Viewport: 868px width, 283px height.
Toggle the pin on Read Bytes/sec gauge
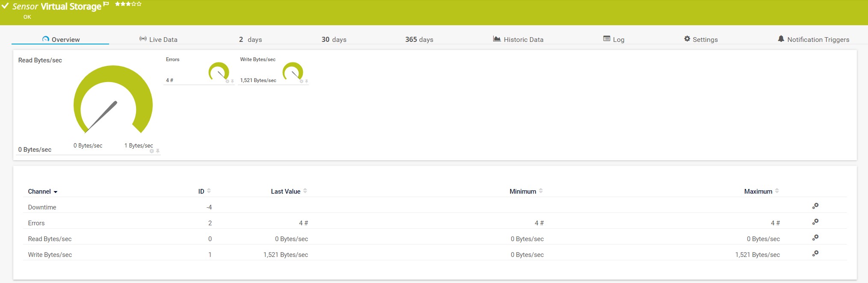coord(158,151)
